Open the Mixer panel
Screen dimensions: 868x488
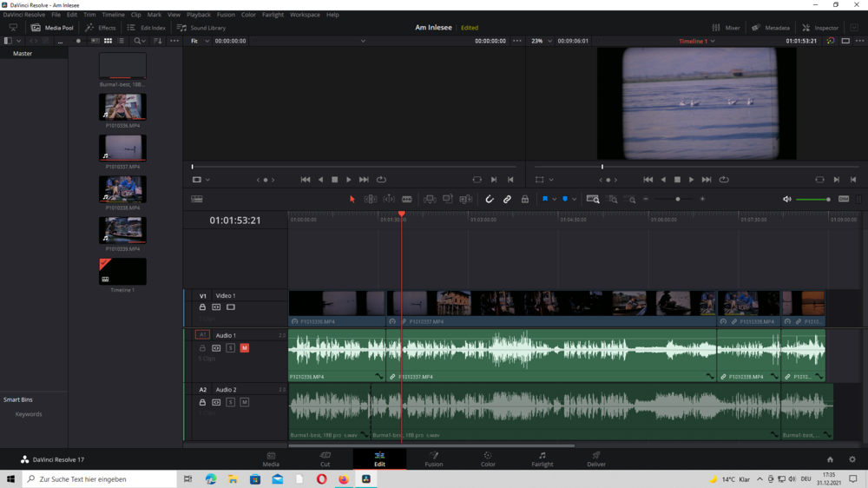[x=726, y=28]
